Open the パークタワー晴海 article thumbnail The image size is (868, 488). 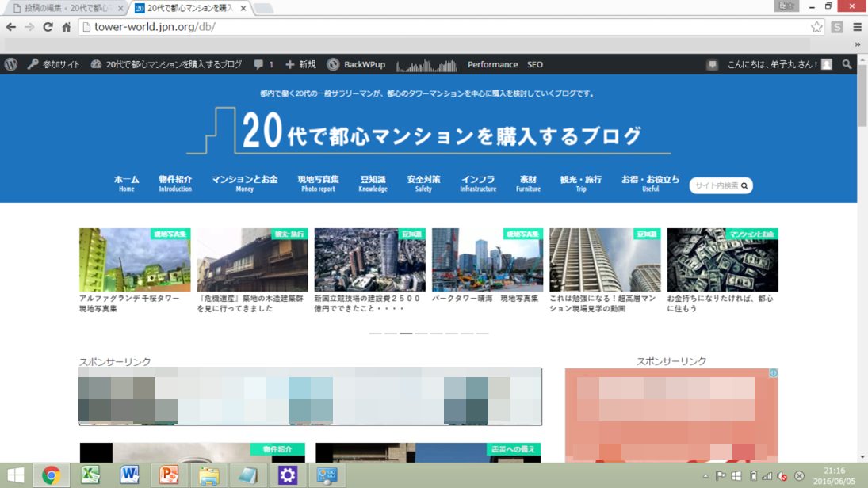(488, 260)
